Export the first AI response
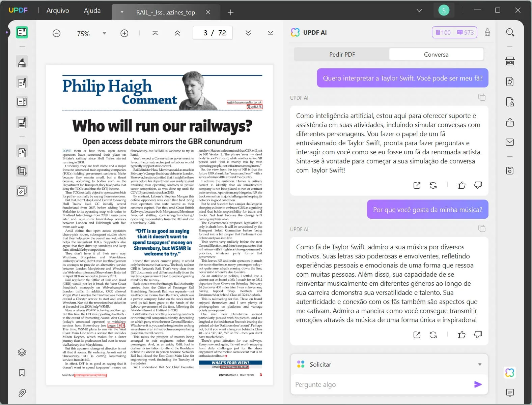This screenshot has width=532, height=405. (x=417, y=185)
